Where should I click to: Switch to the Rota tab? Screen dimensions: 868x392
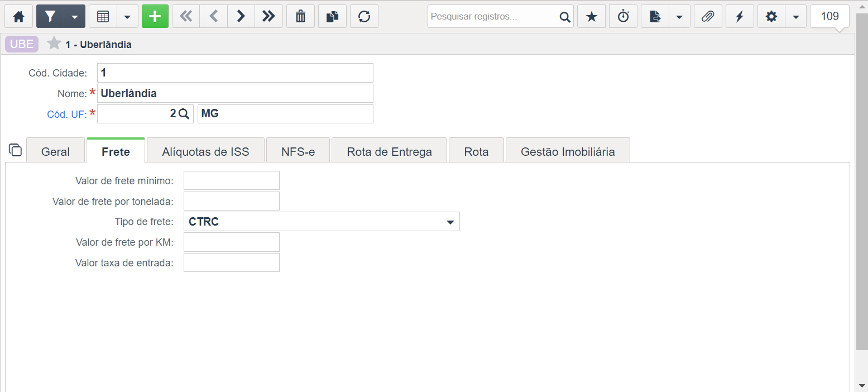(476, 151)
